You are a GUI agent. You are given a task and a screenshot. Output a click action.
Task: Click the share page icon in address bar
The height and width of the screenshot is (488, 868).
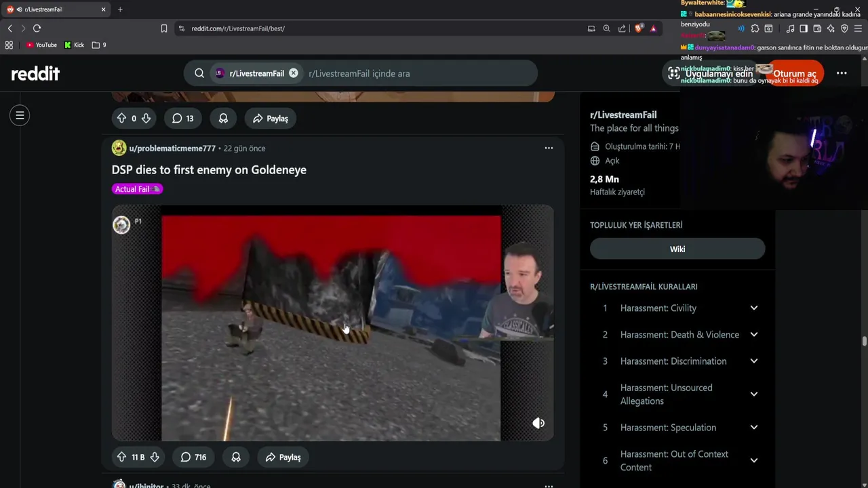[x=622, y=28]
